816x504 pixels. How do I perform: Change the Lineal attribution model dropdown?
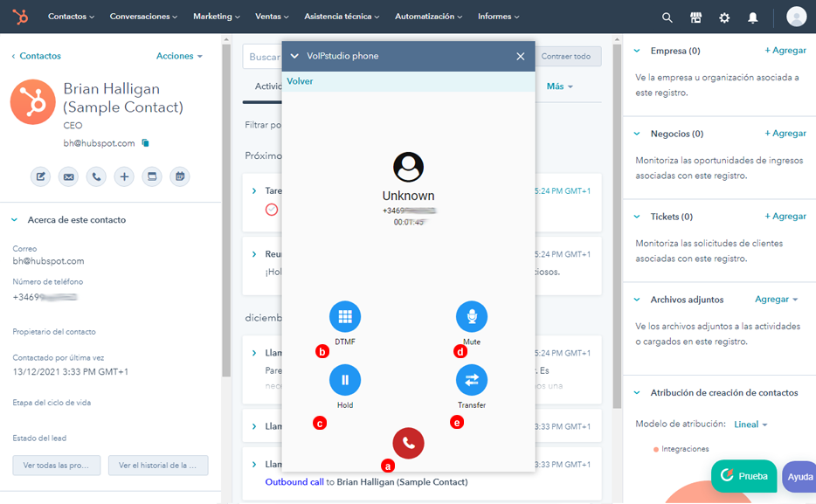[x=750, y=425]
